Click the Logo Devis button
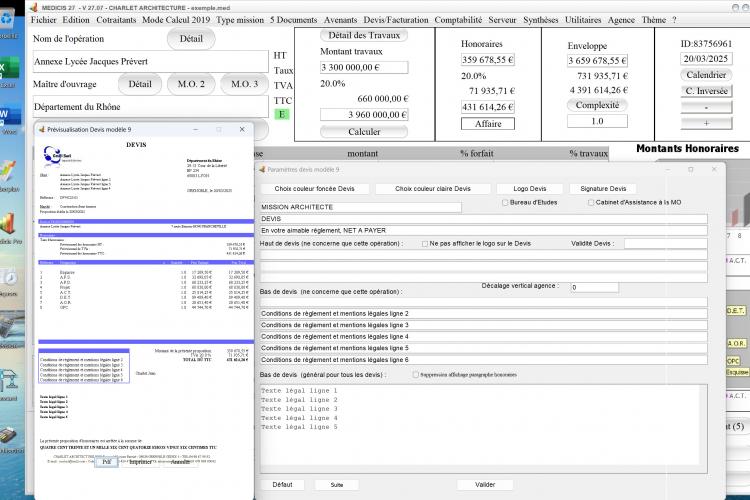This screenshot has width=750, height=500. click(x=529, y=189)
